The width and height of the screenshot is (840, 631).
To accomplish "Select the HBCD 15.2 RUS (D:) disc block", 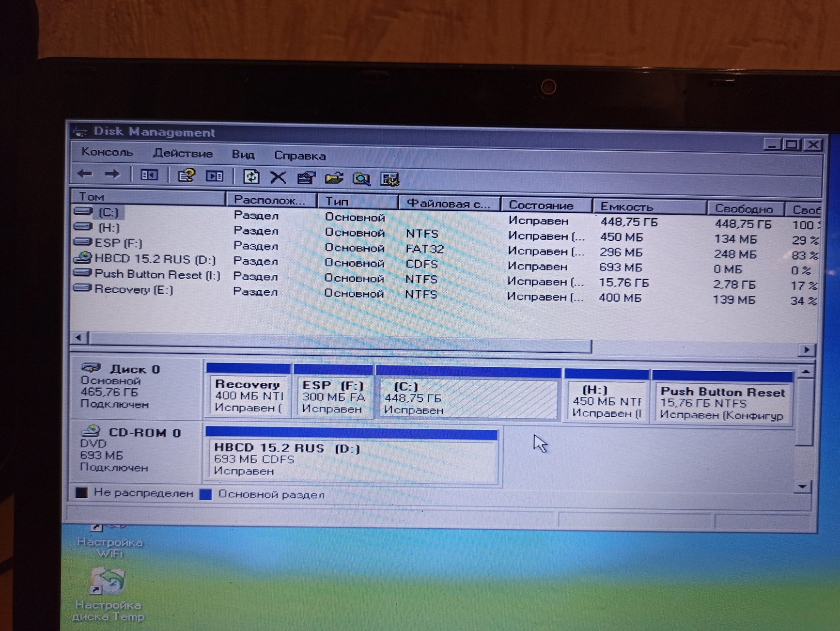I will point(352,455).
